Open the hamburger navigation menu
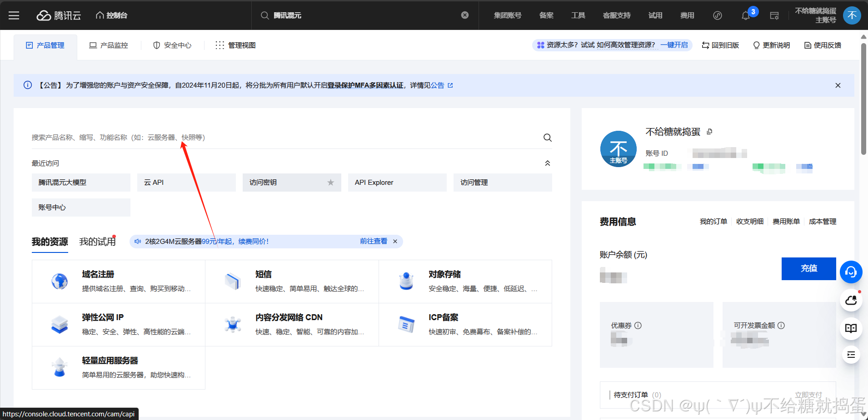 [x=14, y=15]
